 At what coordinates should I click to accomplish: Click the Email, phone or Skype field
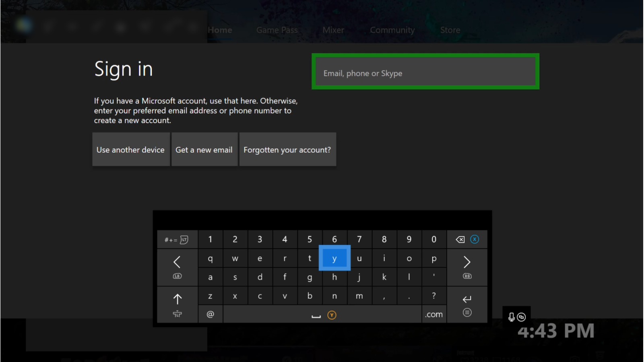425,71
